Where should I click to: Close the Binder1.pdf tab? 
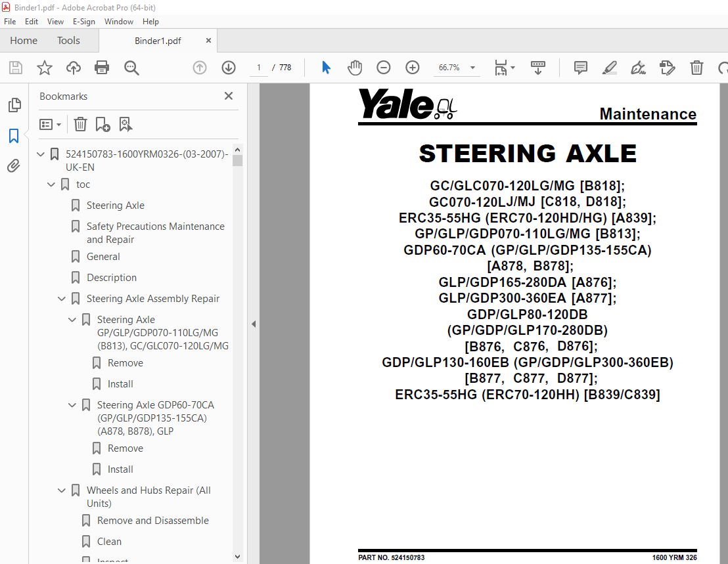pyautogui.click(x=208, y=40)
